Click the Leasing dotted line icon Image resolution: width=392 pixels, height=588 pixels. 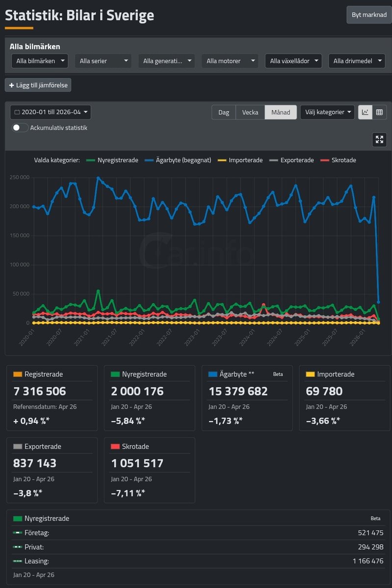(18, 561)
